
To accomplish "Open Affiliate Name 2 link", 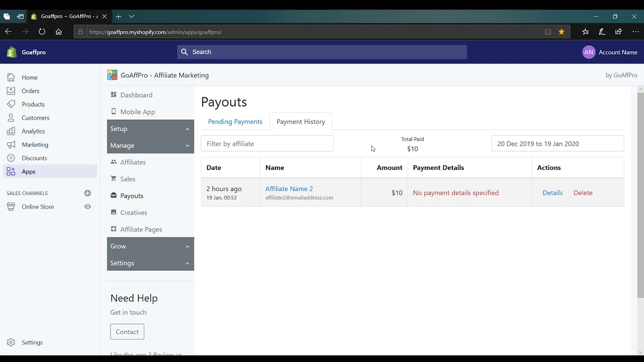I will (x=289, y=189).
